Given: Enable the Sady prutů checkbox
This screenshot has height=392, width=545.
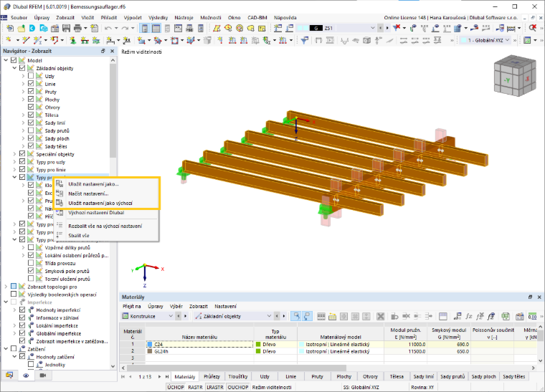Looking at the screenshot, I should pyautogui.click(x=31, y=130).
